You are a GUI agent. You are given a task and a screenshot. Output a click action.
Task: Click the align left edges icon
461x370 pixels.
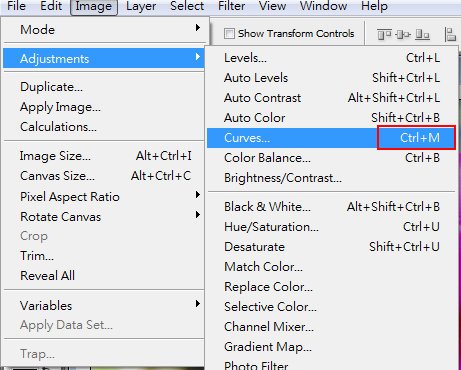coord(451,34)
